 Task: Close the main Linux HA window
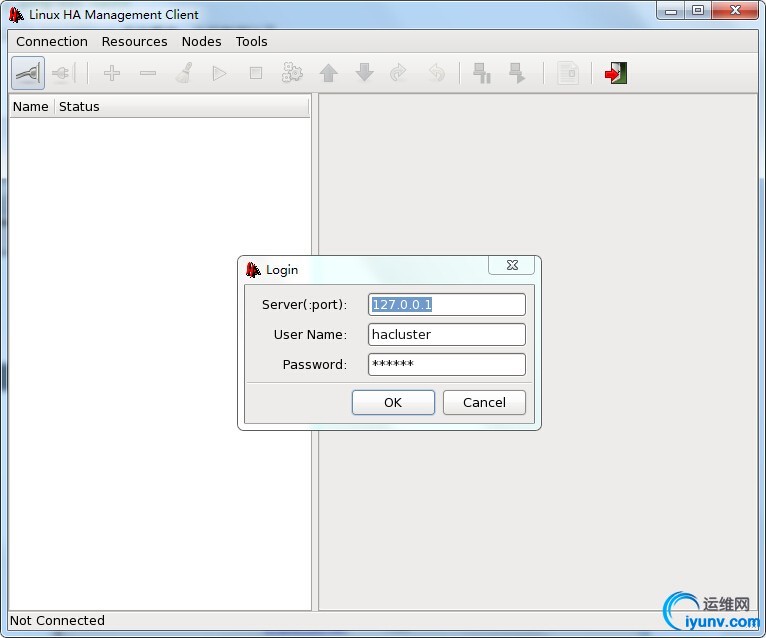click(736, 11)
